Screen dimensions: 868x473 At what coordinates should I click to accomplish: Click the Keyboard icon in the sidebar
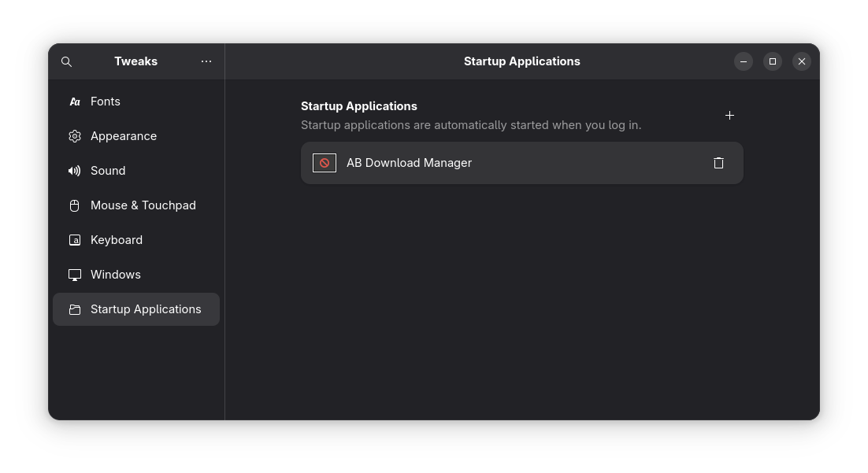tap(75, 240)
